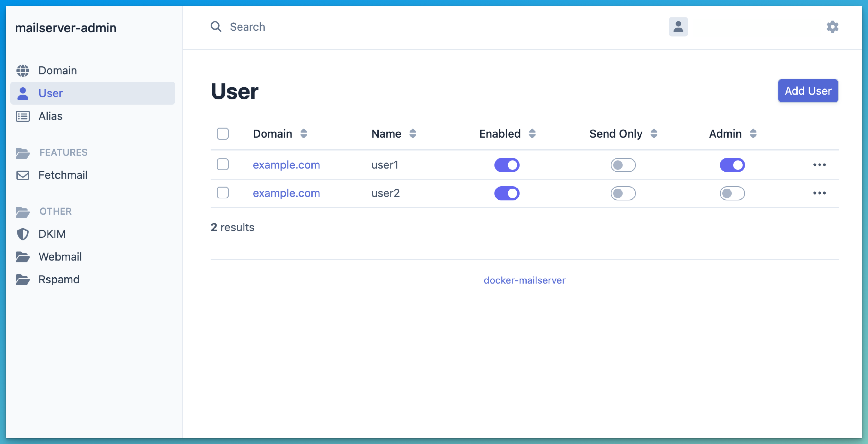This screenshot has width=868, height=444.
Task: Check the select-all checkbox in table header
Action: [222, 134]
